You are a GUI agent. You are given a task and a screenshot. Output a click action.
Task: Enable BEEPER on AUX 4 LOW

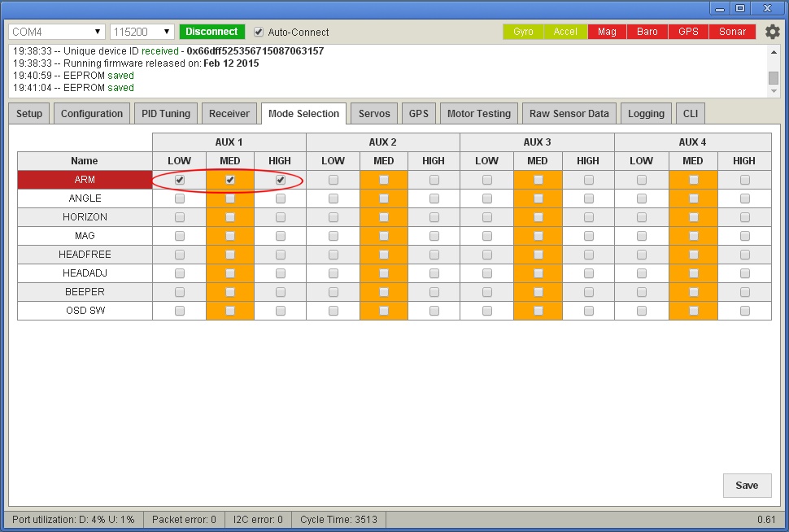(642, 292)
